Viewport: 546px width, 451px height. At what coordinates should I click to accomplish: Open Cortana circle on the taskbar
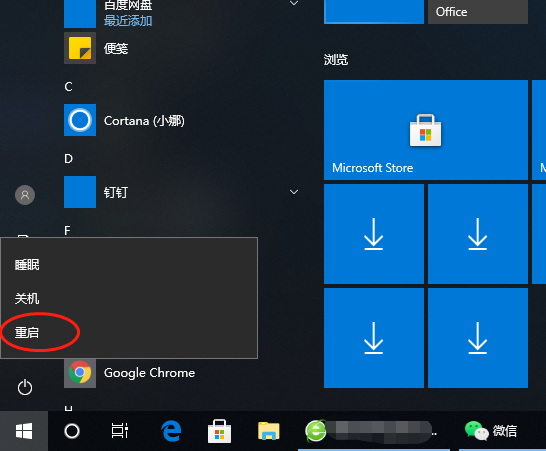[x=72, y=431]
